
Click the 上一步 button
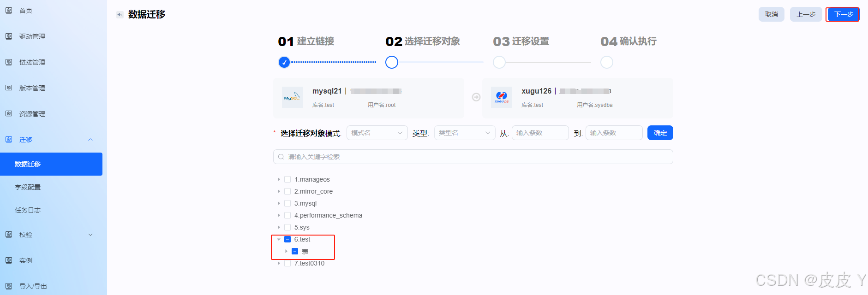[806, 14]
